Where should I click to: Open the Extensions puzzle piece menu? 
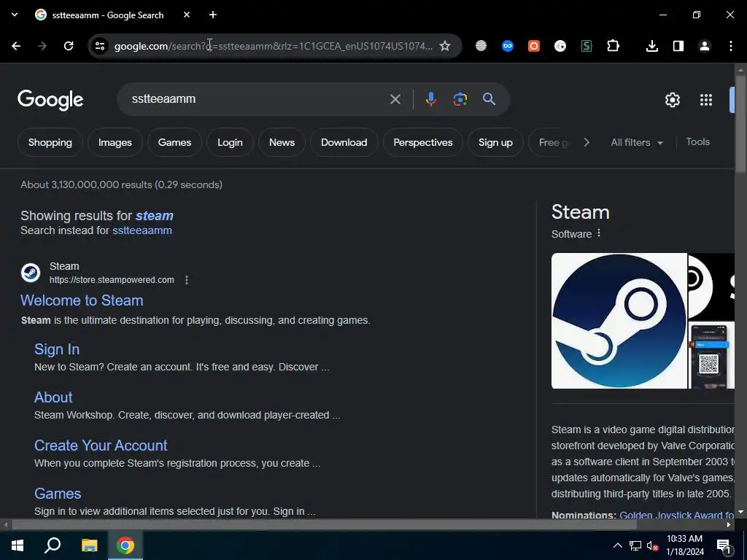click(x=613, y=46)
